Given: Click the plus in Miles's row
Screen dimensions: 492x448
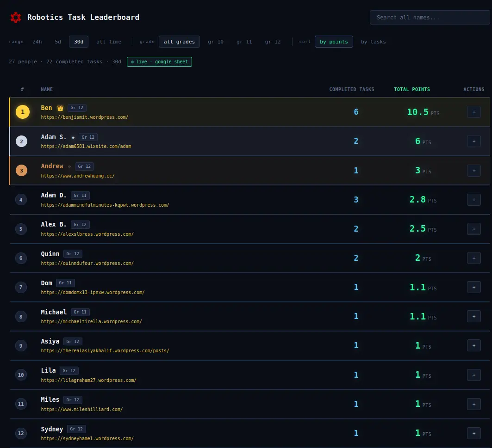Looking at the screenshot, I should pyautogui.click(x=474, y=404).
